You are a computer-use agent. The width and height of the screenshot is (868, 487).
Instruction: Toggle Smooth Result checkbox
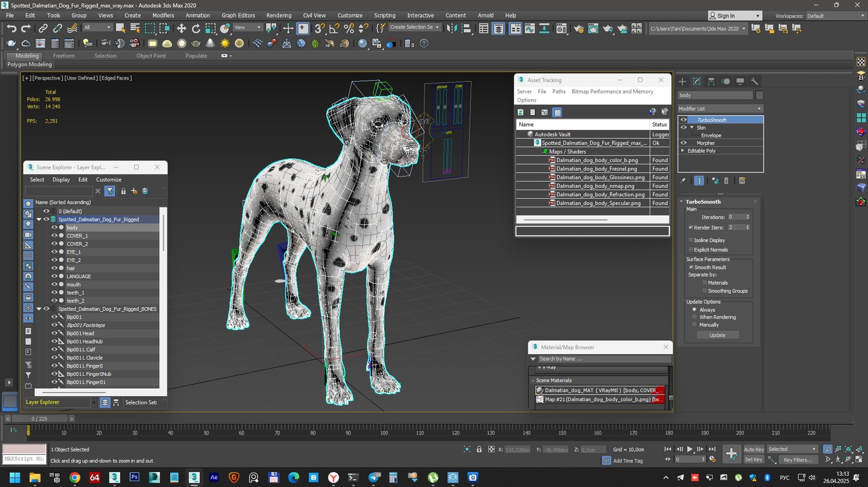[691, 267]
